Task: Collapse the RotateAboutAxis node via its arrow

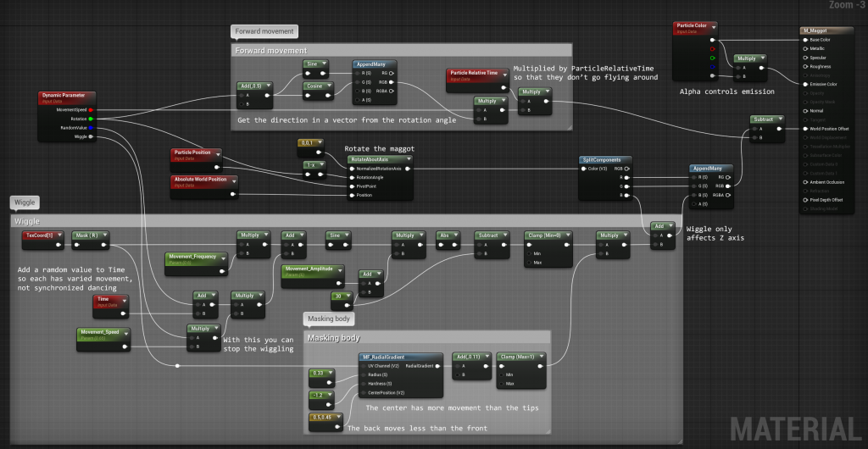Action: pos(408,159)
